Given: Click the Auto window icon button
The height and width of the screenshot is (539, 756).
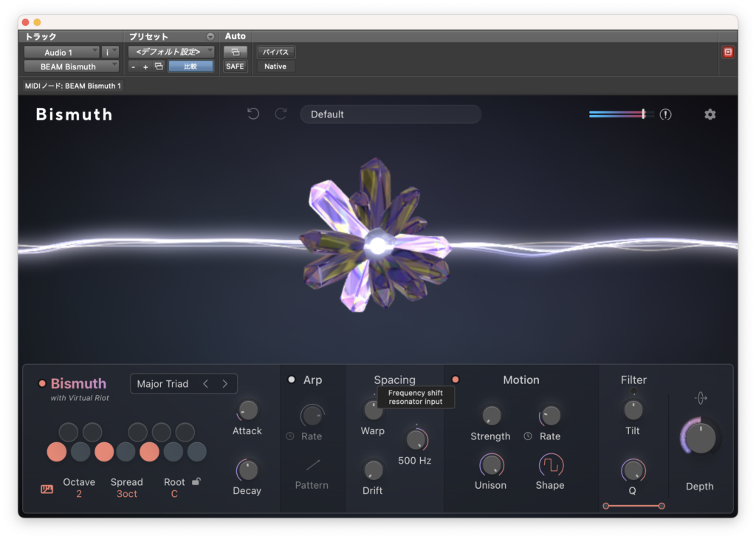Looking at the screenshot, I should pos(236,52).
